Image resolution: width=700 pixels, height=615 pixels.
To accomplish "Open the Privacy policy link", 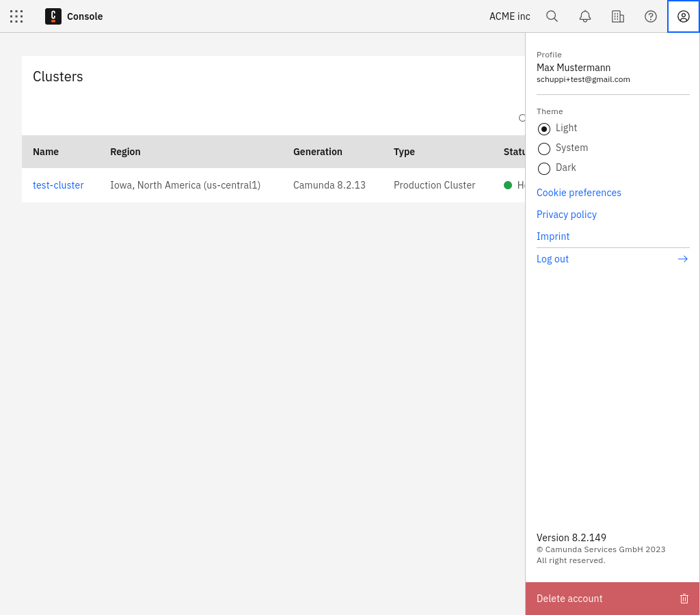I will click(566, 215).
